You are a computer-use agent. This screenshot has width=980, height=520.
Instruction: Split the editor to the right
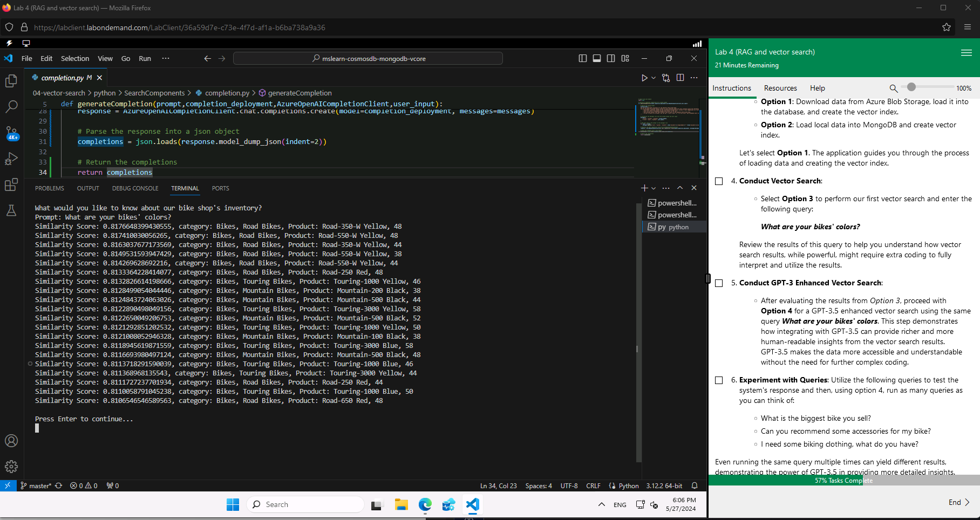(x=680, y=78)
